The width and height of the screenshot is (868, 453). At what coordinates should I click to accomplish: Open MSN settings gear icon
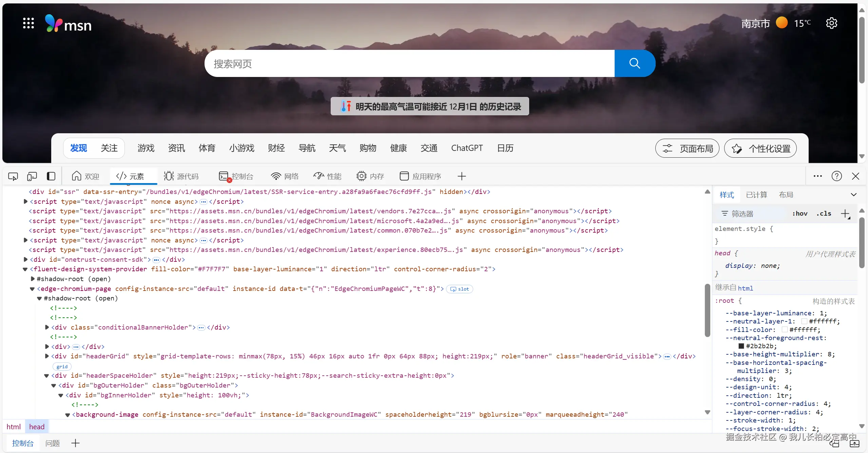[x=831, y=23]
